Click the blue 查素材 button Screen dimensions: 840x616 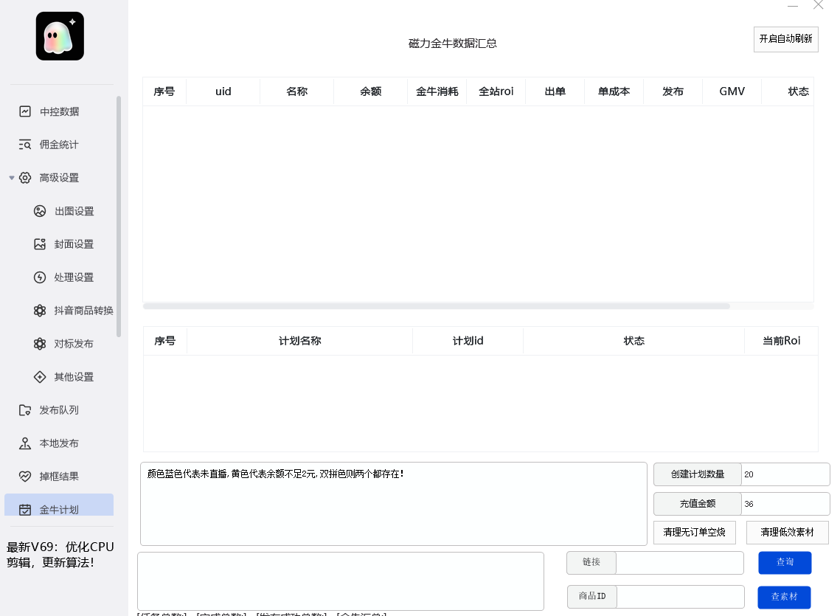[x=784, y=598]
